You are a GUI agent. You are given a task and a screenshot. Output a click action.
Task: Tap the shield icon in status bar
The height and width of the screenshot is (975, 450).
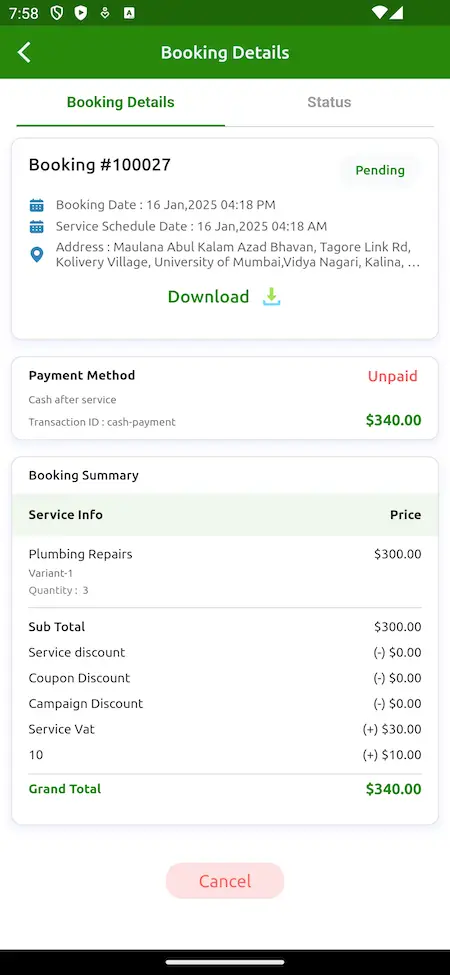(57, 13)
